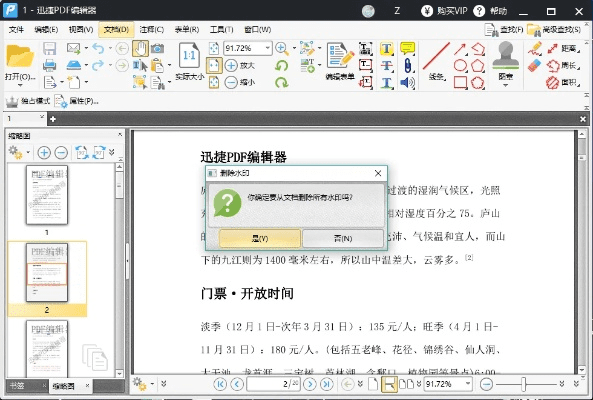The image size is (593, 400).
Task: Open the 注释(C) menu
Action: click(151, 29)
